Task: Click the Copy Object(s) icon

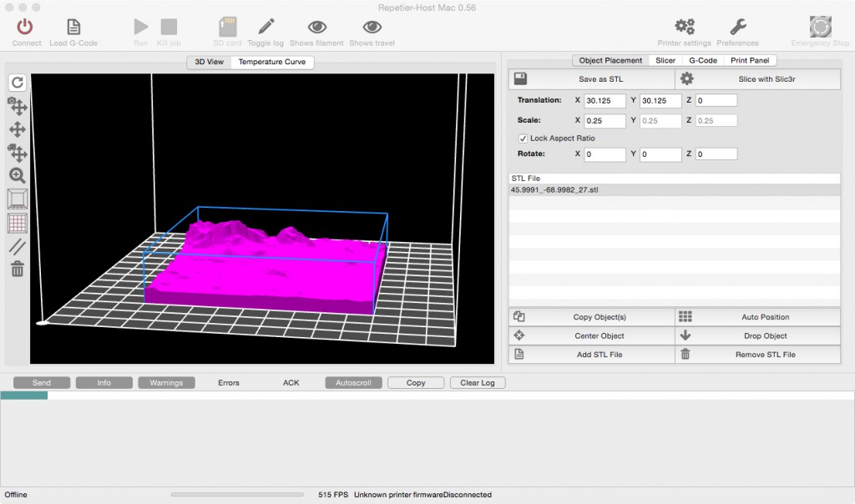Action: point(519,316)
